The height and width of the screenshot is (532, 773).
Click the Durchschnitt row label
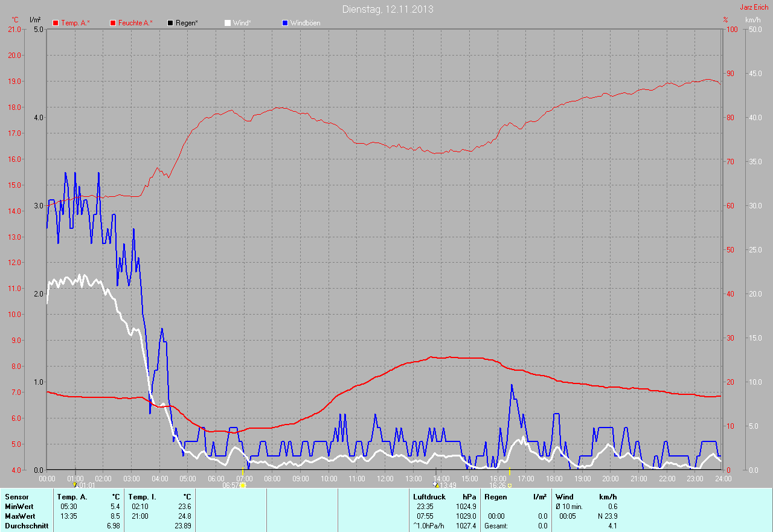(26, 526)
